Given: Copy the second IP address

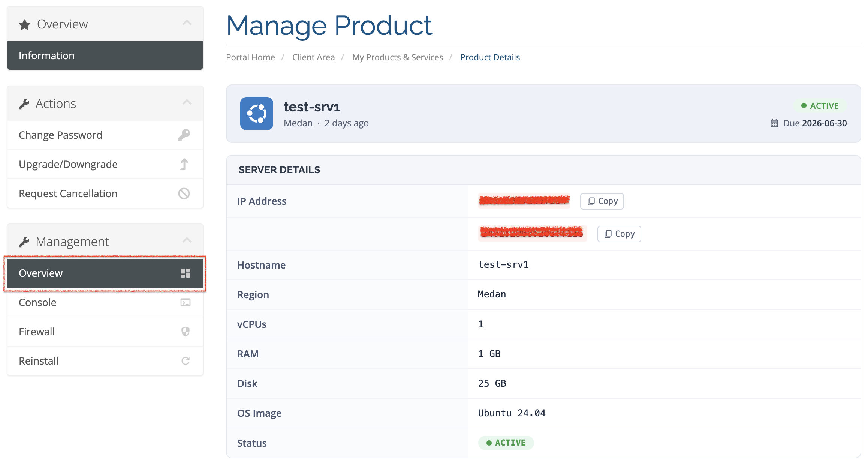Looking at the screenshot, I should 619,234.
